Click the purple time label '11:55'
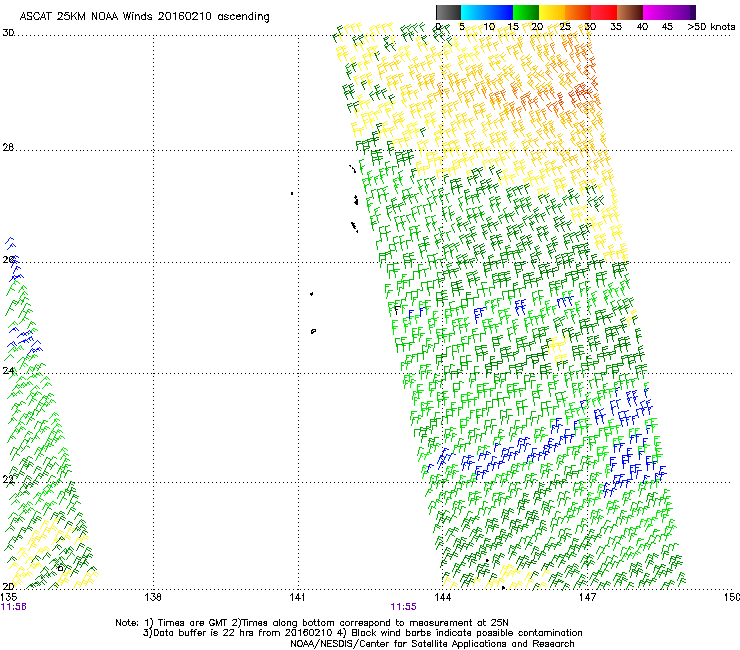 coord(404,607)
